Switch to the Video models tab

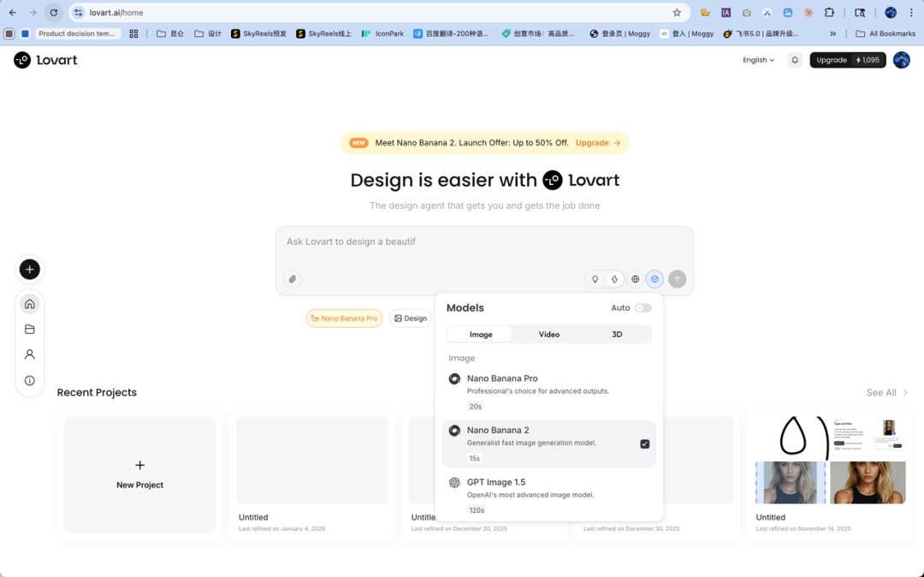[x=548, y=334]
